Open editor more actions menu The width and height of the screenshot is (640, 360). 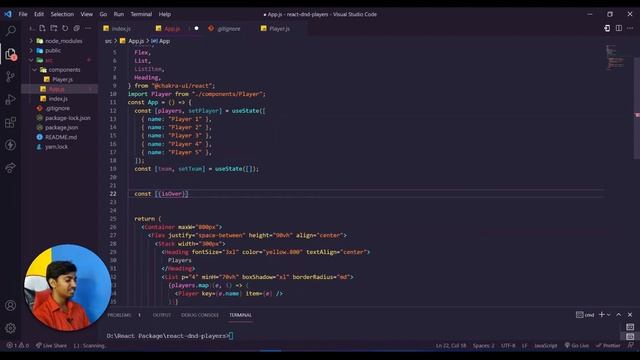pyautogui.click(x=630, y=28)
